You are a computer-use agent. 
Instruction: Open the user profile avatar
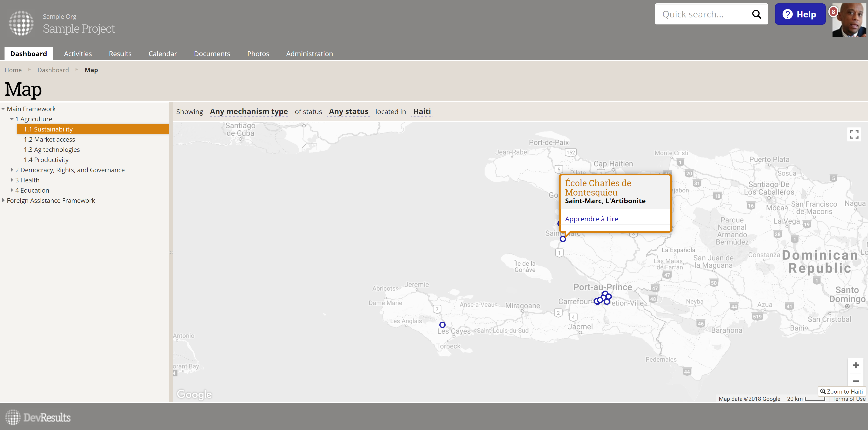849,21
